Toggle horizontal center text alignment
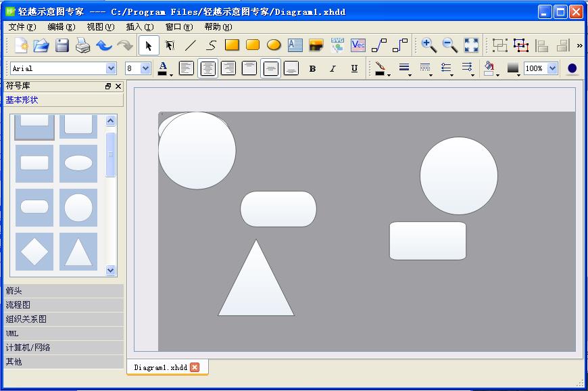 pyautogui.click(x=207, y=68)
